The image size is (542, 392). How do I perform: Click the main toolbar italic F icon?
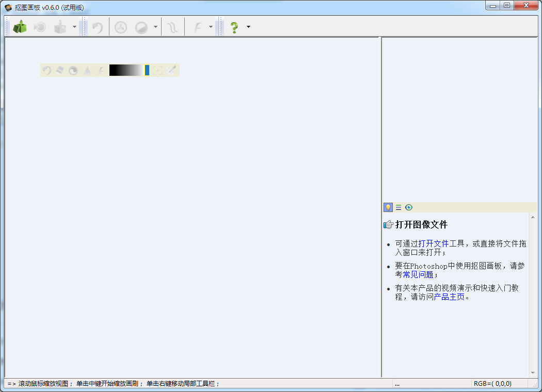pos(197,27)
